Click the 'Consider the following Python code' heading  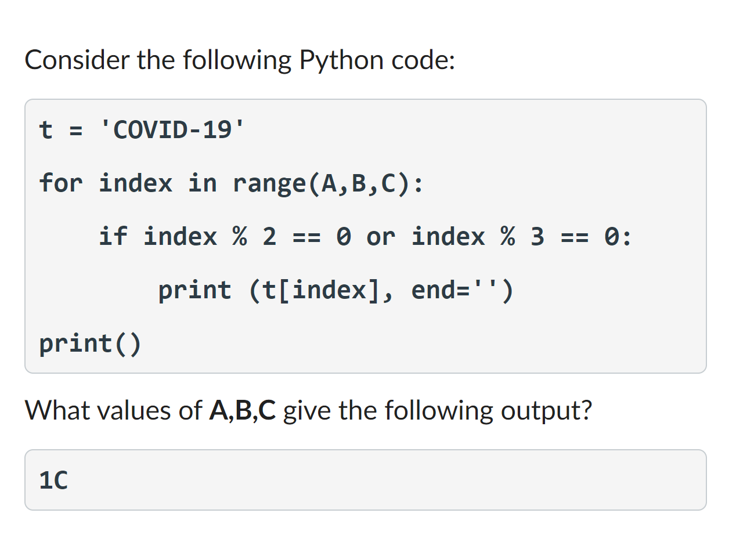[x=240, y=60]
